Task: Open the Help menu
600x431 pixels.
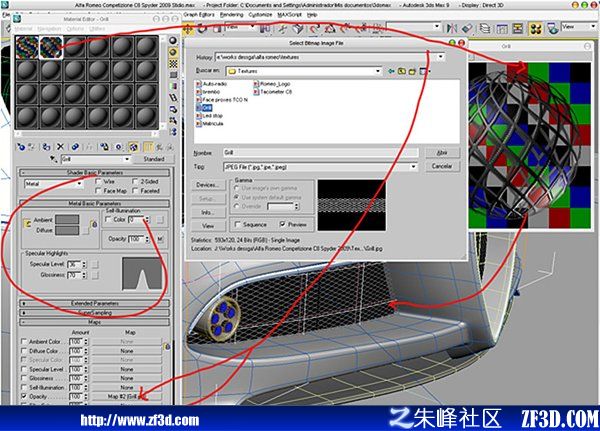Action: pos(312,15)
